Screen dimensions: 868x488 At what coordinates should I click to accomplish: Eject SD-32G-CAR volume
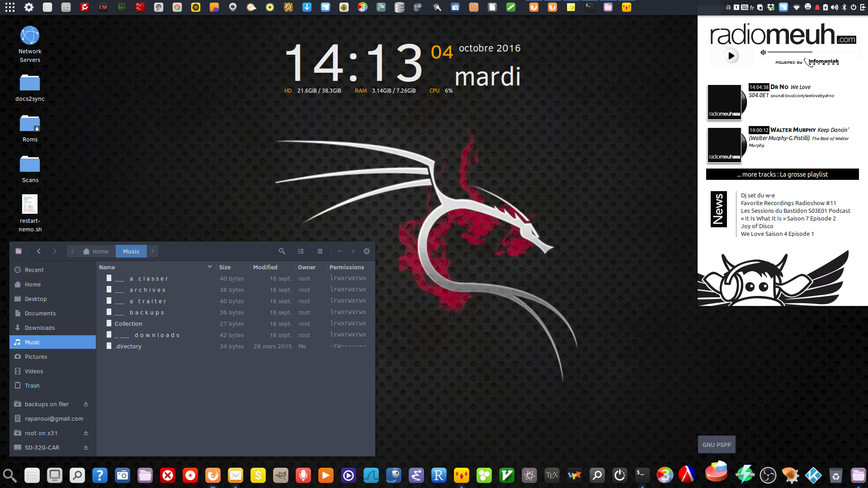pyautogui.click(x=86, y=447)
